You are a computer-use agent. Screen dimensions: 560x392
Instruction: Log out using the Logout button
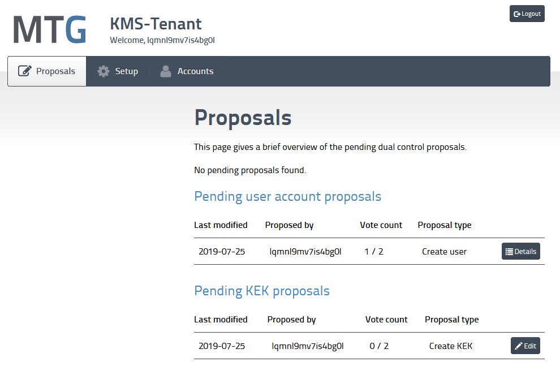527,14
